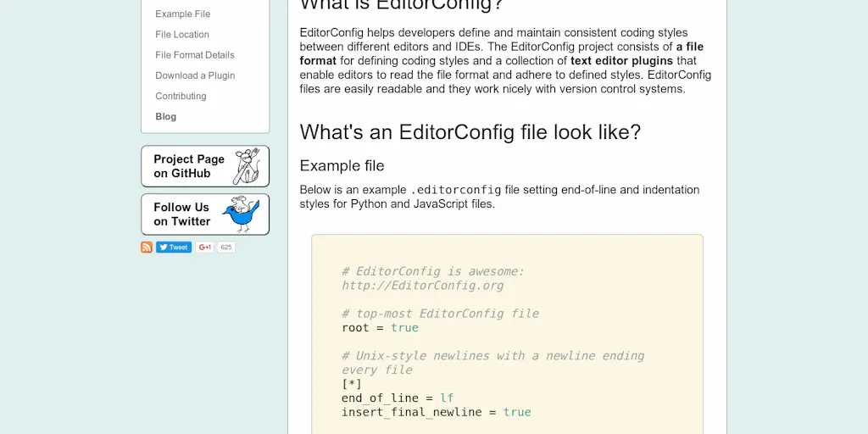Viewport: 868px width, 434px height.
Task: Click '# Unix-style newlines with a newline ending' comment
Action: (x=492, y=355)
